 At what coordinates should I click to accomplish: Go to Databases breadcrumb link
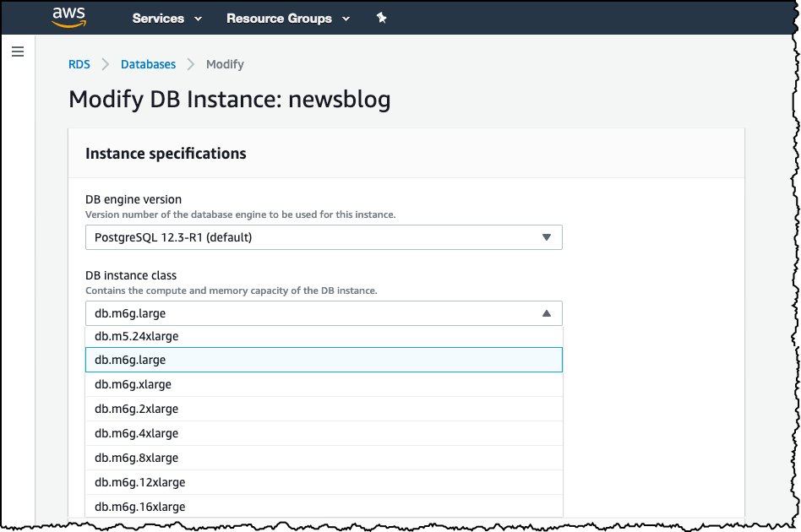148,64
